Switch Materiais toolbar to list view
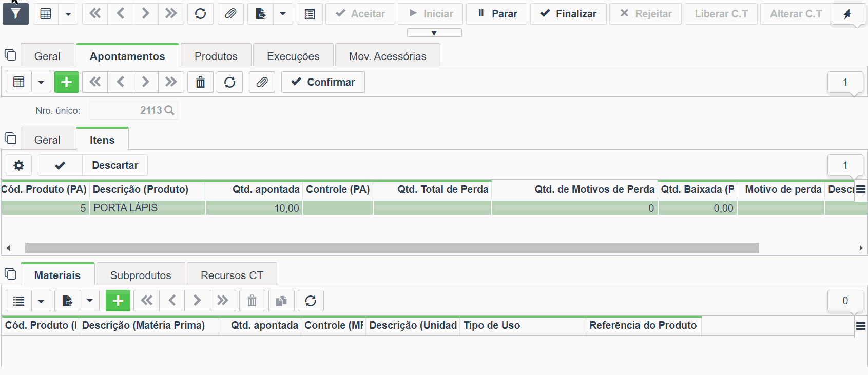Viewport: 868px width, 375px height. (x=19, y=301)
